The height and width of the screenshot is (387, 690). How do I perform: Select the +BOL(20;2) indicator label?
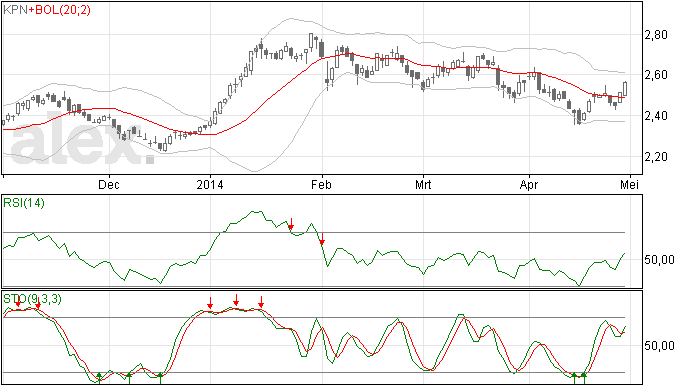point(59,10)
